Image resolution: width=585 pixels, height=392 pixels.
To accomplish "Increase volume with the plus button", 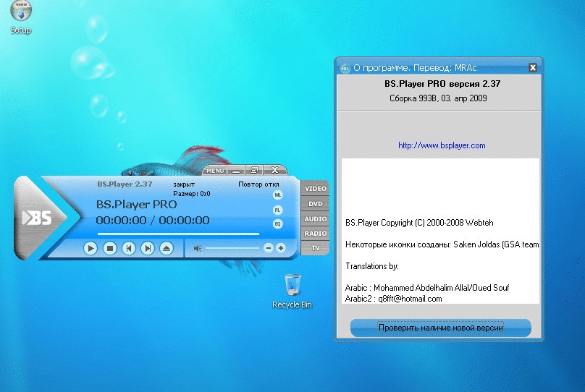I will [x=281, y=248].
